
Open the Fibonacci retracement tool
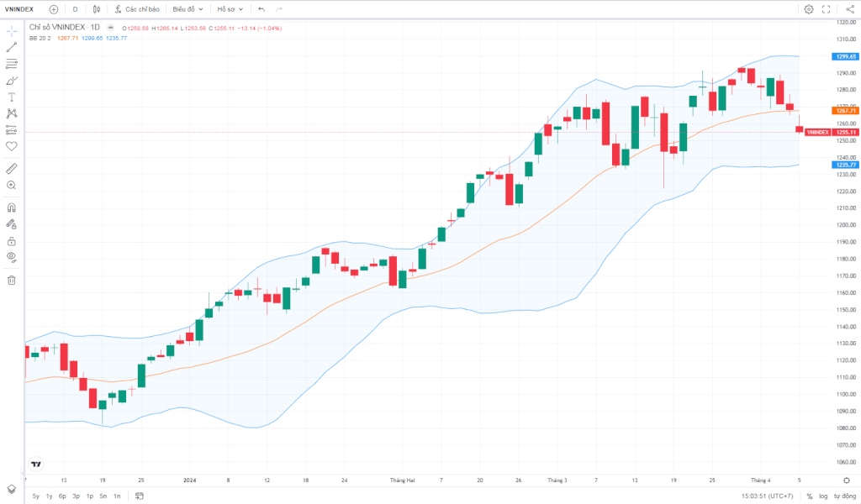[x=12, y=64]
